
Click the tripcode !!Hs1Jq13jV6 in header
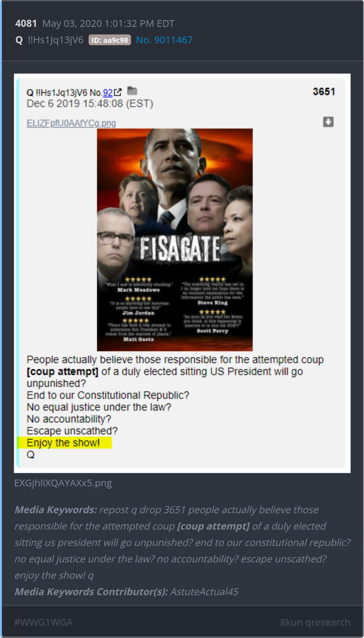tap(55, 40)
